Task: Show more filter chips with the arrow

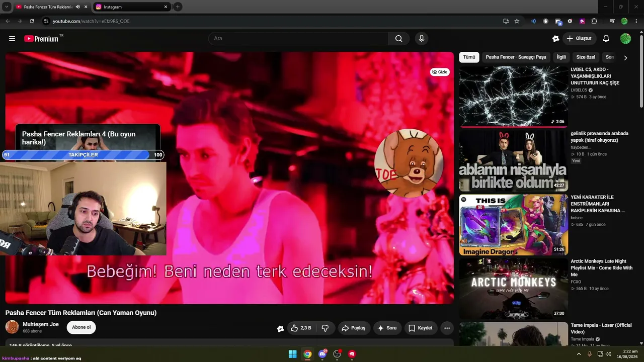Action: click(625, 58)
